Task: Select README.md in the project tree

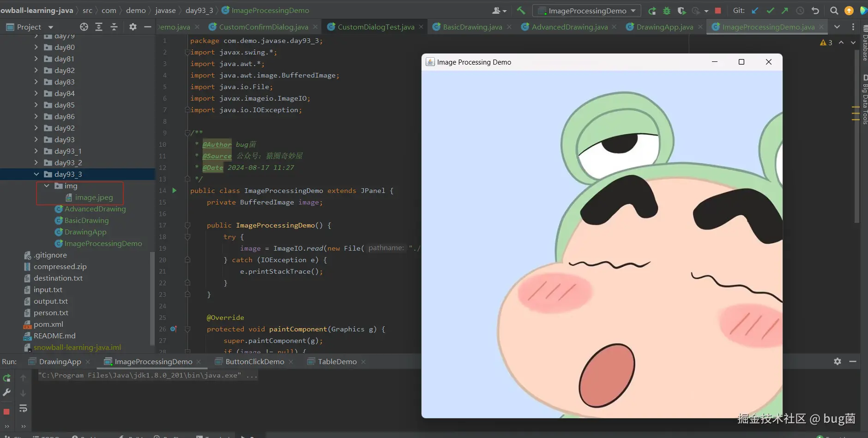Action: coord(54,336)
